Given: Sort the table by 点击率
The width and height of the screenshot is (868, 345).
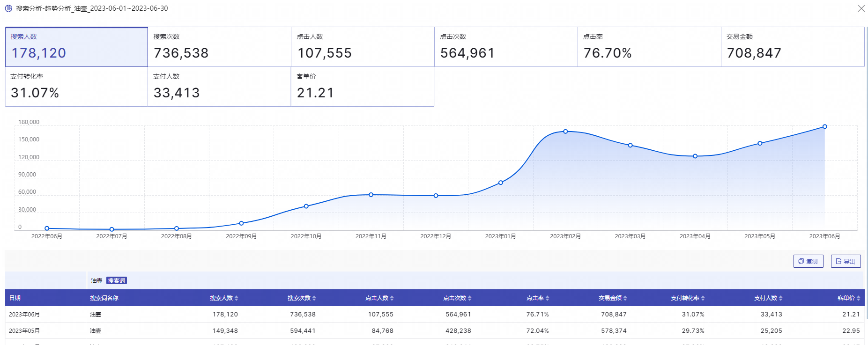Looking at the screenshot, I should (548, 298).
